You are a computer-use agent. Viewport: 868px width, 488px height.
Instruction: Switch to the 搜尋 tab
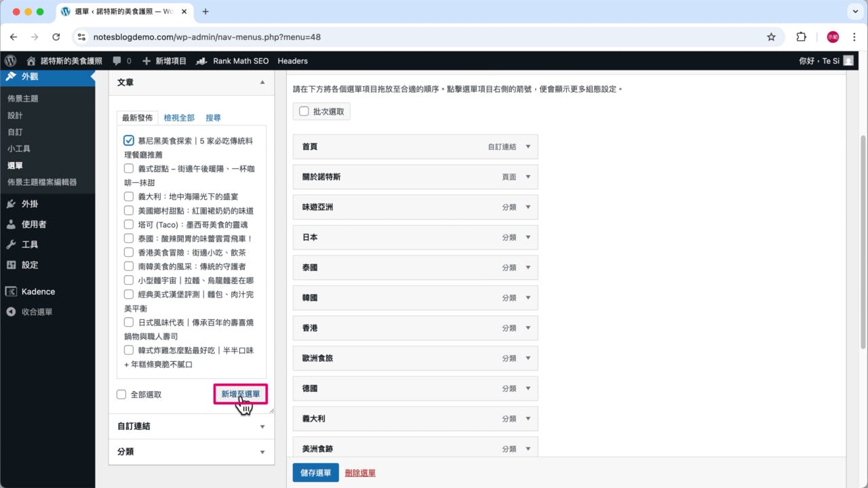coord(213,118)
